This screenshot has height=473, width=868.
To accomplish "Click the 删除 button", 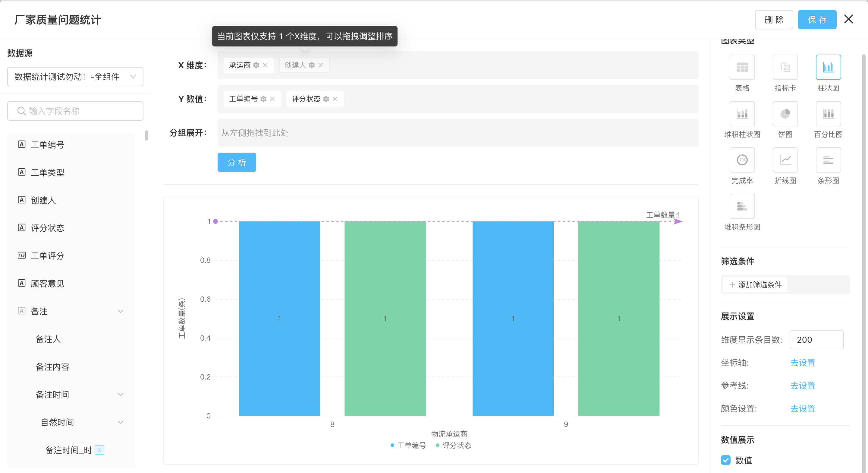I will (774, 20).
